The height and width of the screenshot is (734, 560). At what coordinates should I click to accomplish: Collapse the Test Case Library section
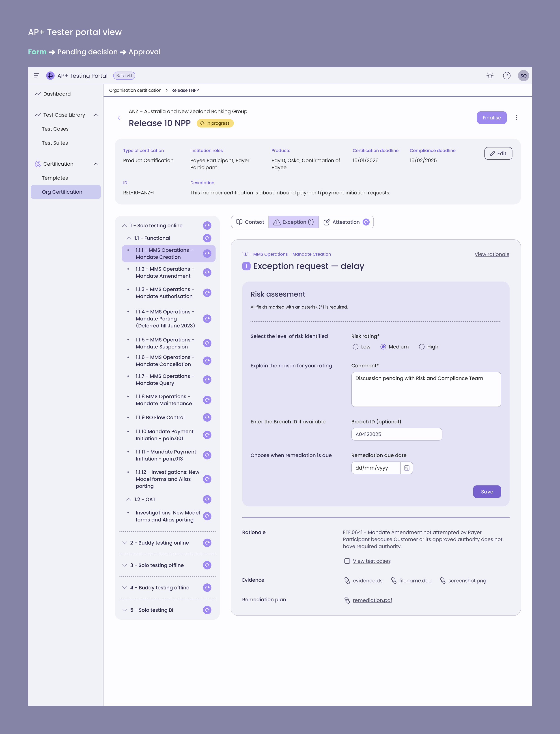[96, 115]
